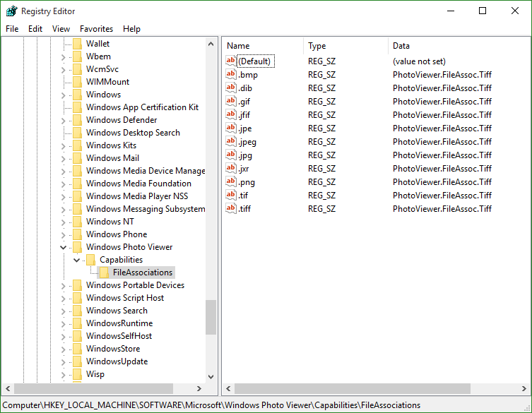
Task: Click the ab icon beside .jpeg
Action: (231, 141)
